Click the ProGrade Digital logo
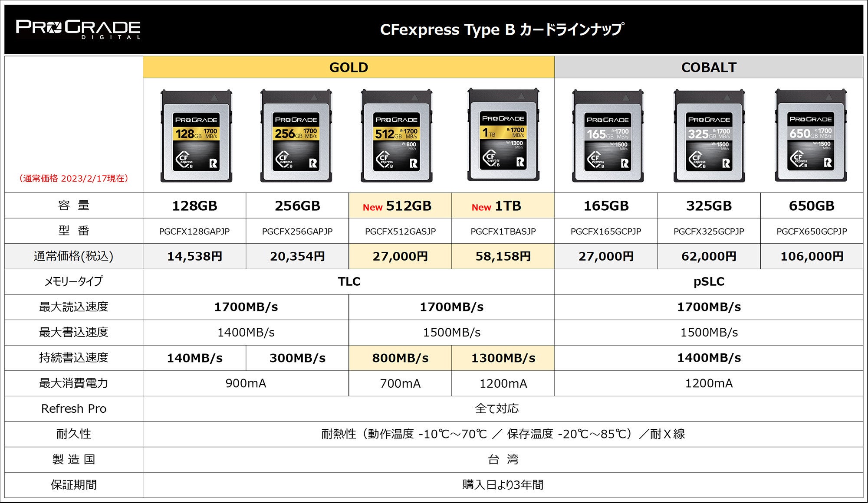 pos(77,29)
